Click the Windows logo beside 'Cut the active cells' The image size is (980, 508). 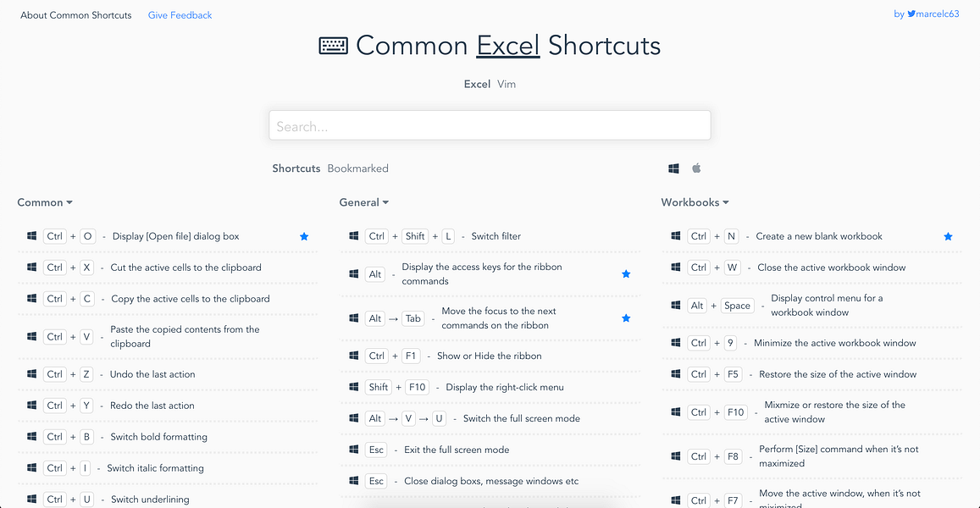[x=31, y=267]
